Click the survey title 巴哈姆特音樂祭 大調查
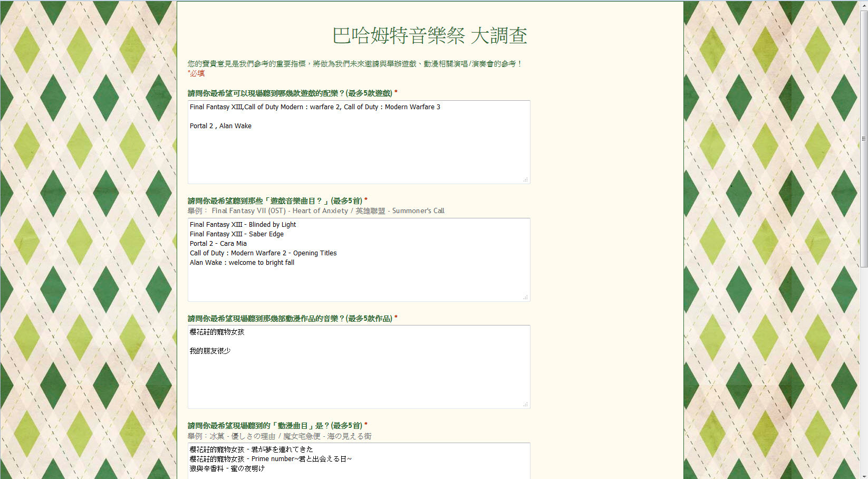Image resolution: width=868 pixels, height=479 pixels. point(430,36)
